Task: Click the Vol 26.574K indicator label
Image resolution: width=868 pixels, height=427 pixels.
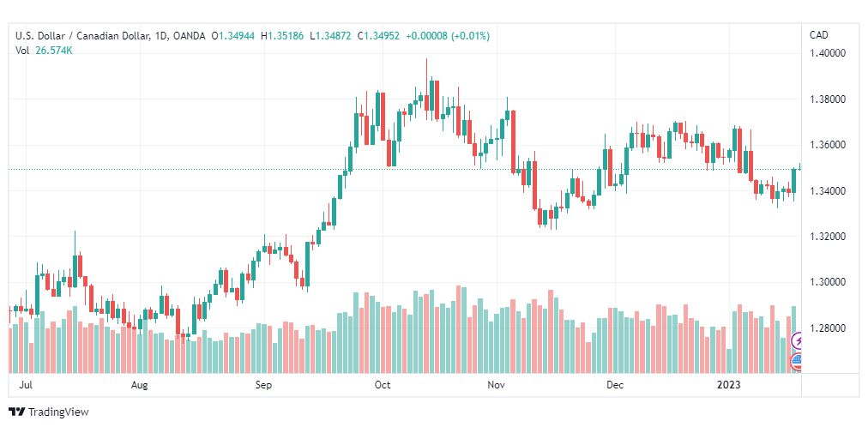Action: point(45,51)
